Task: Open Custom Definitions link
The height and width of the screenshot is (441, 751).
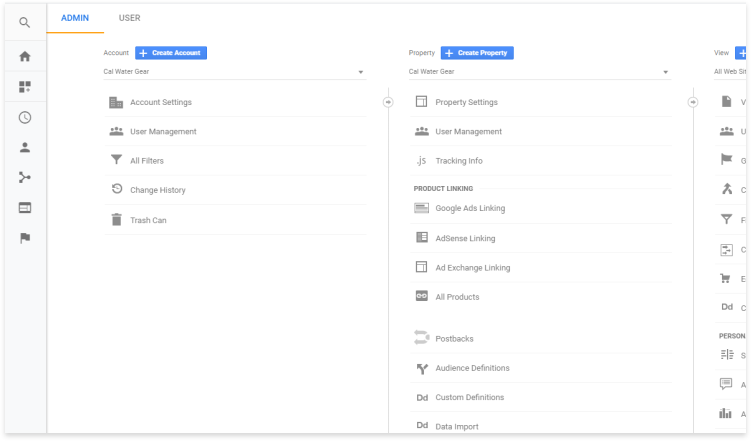Action: click(x=470, y=397)
